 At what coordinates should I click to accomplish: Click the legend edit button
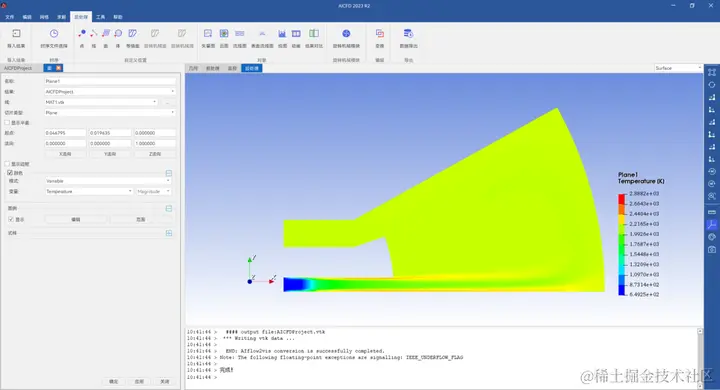(x=76, y=220)
